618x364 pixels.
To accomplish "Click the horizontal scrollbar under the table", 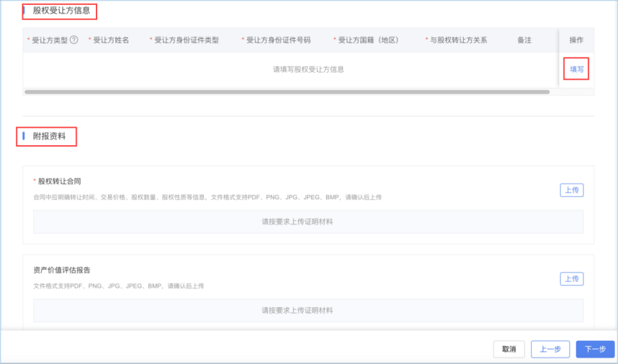I will (x=287, y=92).
